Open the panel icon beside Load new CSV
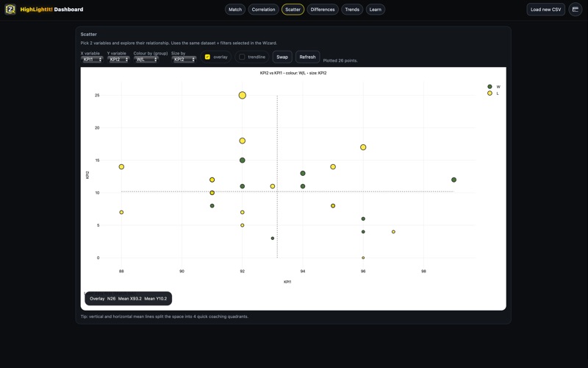This screenshot has height=368, width=588. coord(576,10)
